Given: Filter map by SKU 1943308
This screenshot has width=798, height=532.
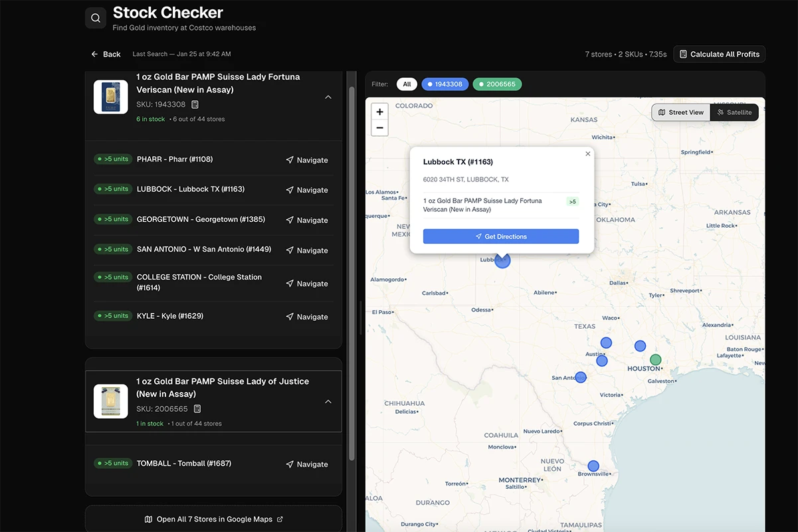Looking at the screenshot, I should [445, 84].
